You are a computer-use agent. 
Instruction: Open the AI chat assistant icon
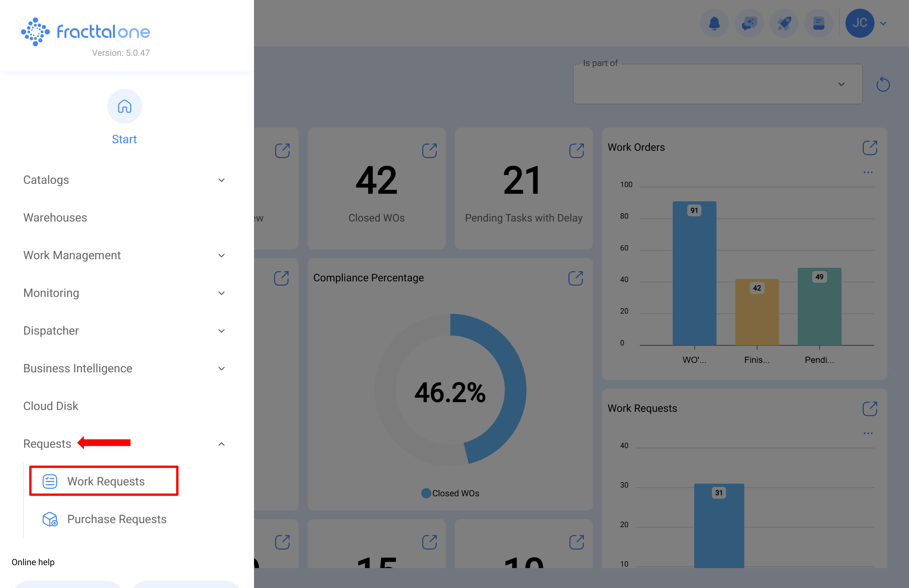point(749,23)
